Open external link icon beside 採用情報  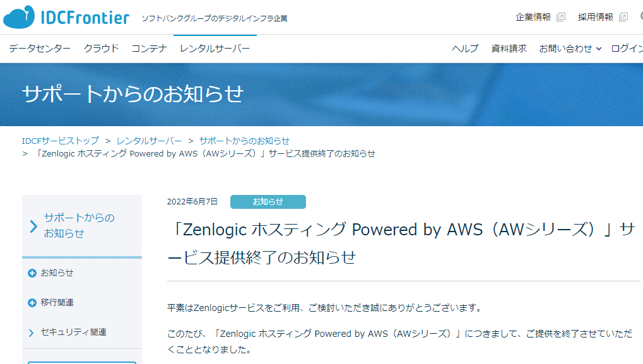coord(623,17)
